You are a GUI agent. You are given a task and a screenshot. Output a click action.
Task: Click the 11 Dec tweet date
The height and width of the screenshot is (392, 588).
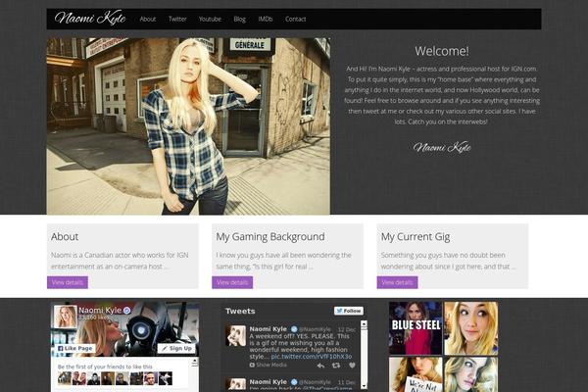(347, 382)
